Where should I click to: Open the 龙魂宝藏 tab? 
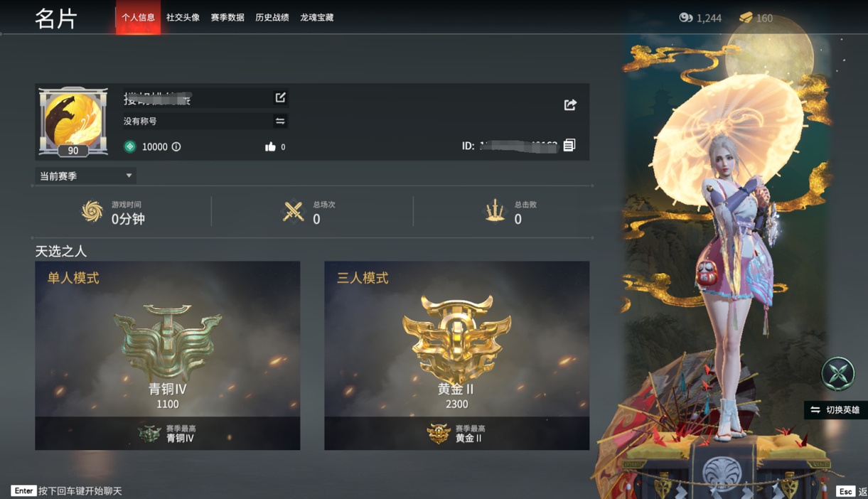tap(317, 17)
